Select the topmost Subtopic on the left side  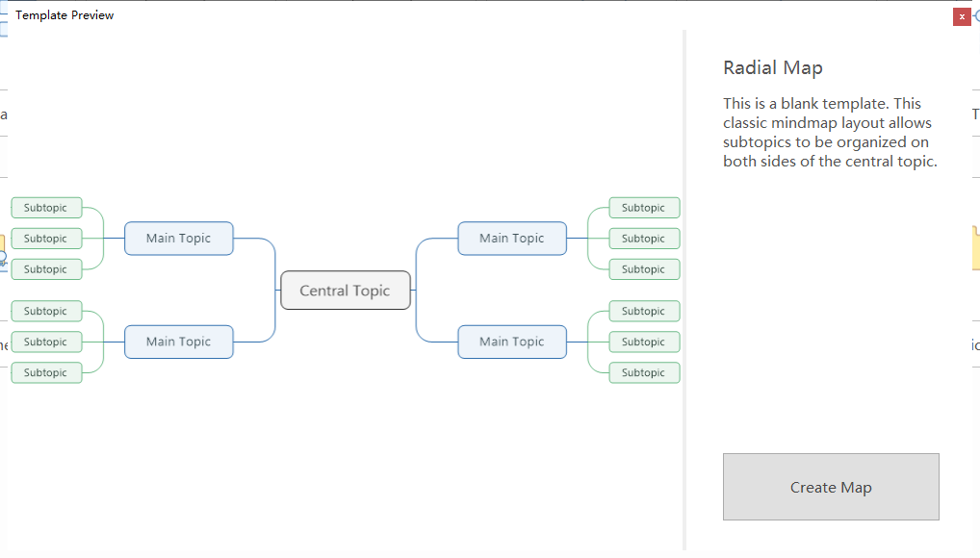[46, 208]
